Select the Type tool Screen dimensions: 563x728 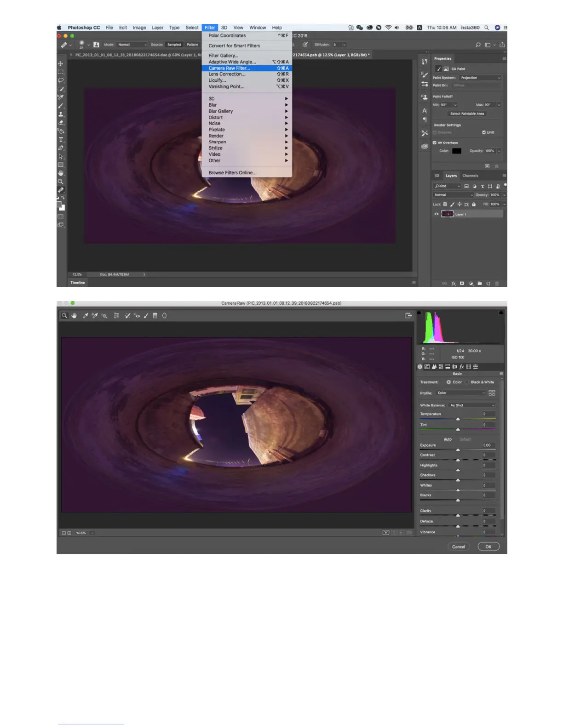[60, 140]
